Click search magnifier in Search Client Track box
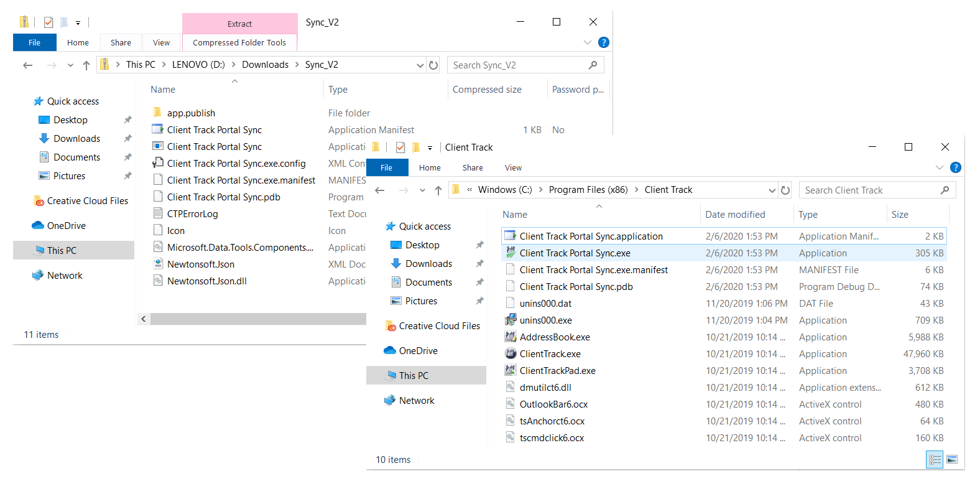 click(x=945, y=190)
